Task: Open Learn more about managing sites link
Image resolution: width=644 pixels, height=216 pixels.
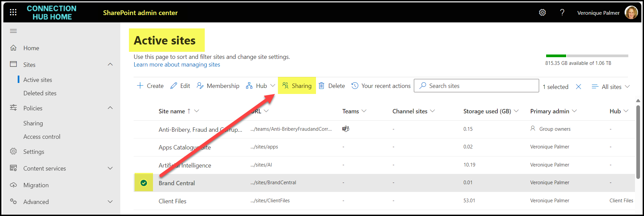Action: [x=177, y=65]
